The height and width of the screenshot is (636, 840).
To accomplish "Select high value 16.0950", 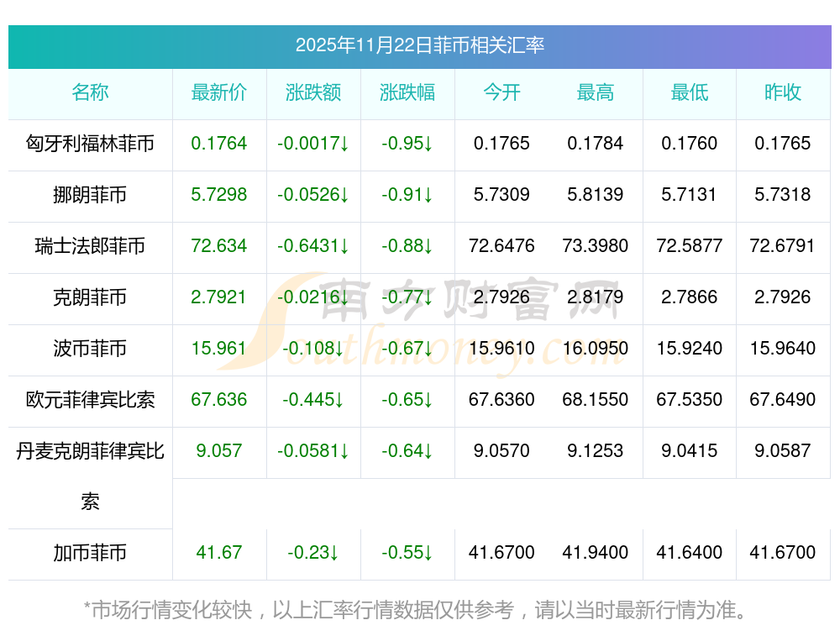I will 596,348.
